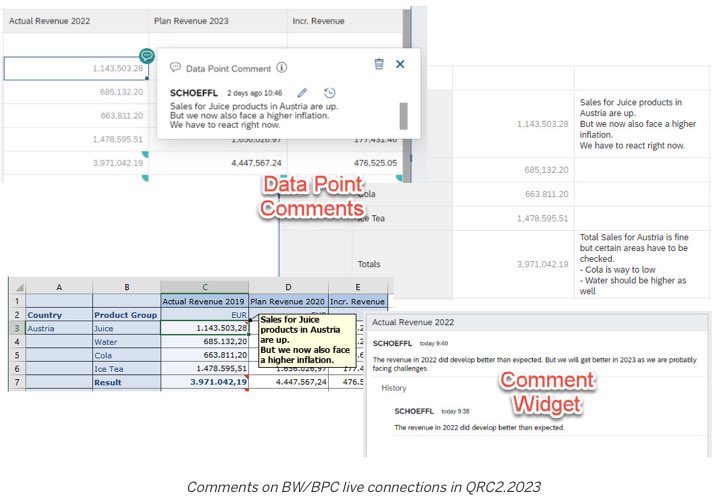This screenshot has width=717, height=502.
Task: Click Comment Widget title Actual Revenue 2022
Action: tap(413, 322)
